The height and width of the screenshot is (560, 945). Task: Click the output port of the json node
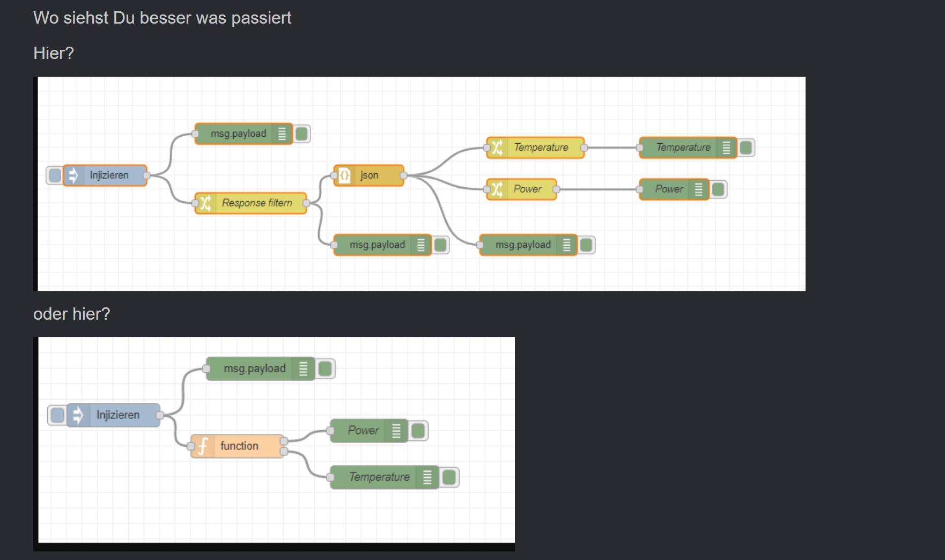(403, 175)
